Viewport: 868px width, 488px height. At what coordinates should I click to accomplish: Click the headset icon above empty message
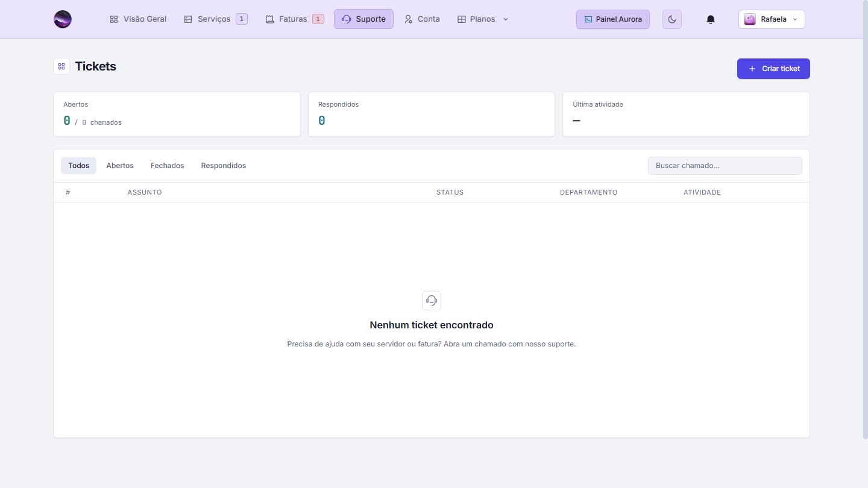tap(432, 301)
